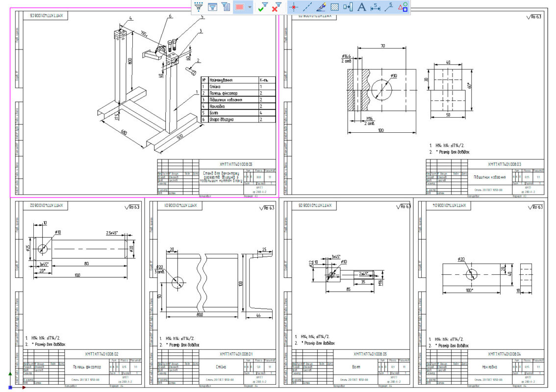
Task: Pick the linear dimension tool
Action: click(x=376, y=7)
